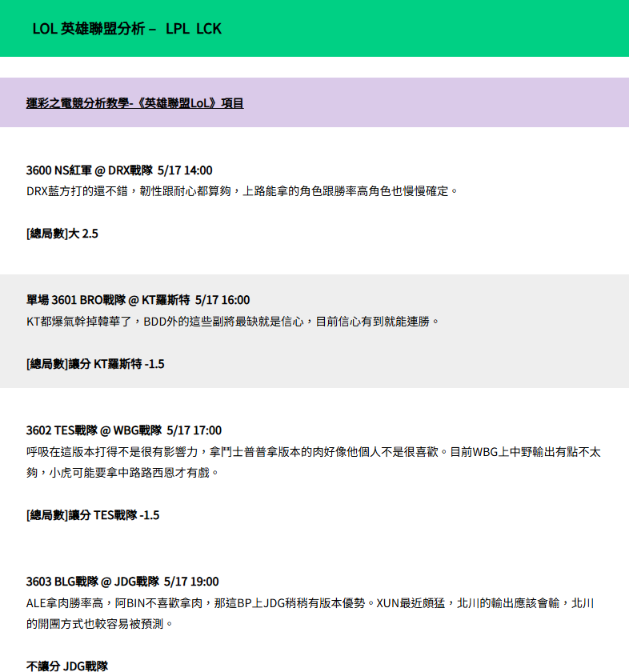Click the LOL 英雄聯盟分析 – LPL LCK page title
Image resolution: width=629 pixels, height=672 pixels.
127,29
